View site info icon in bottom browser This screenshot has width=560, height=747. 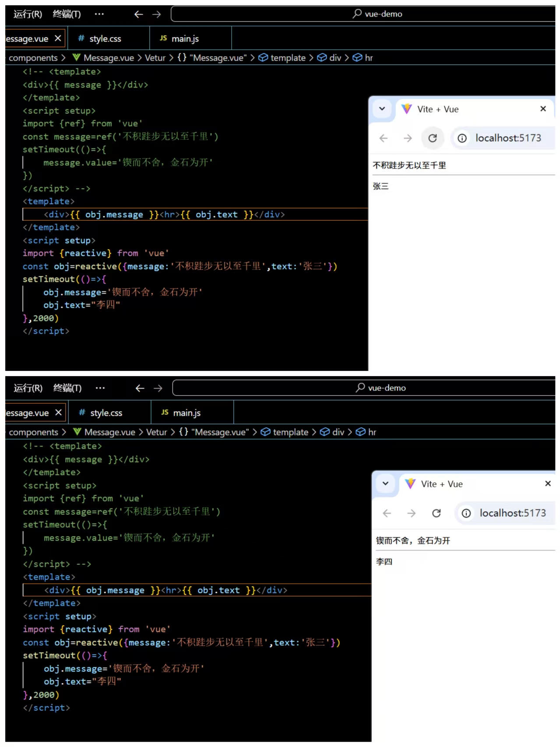pos(466,514)
